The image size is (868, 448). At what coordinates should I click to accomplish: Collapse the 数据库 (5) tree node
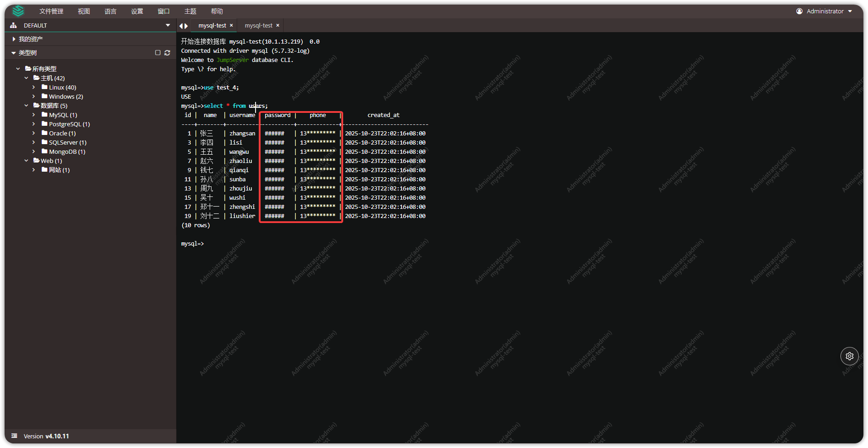pyautogui.click(x=26, y=106)
